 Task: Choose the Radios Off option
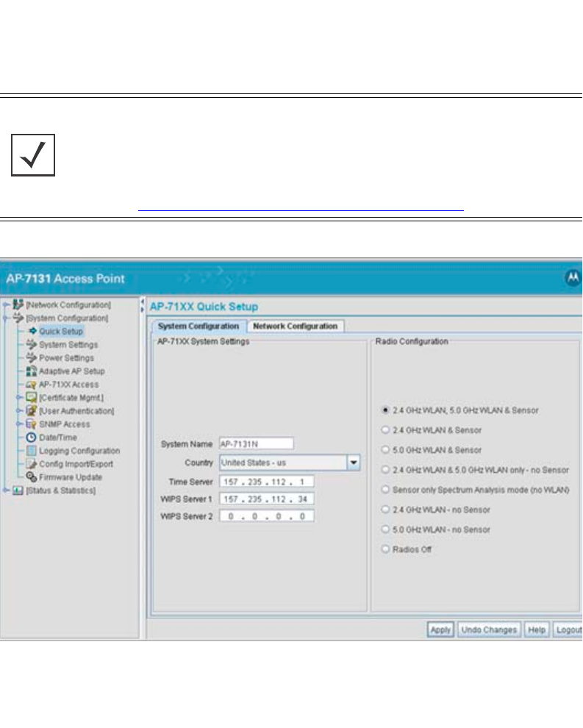(x=385, y=549)
